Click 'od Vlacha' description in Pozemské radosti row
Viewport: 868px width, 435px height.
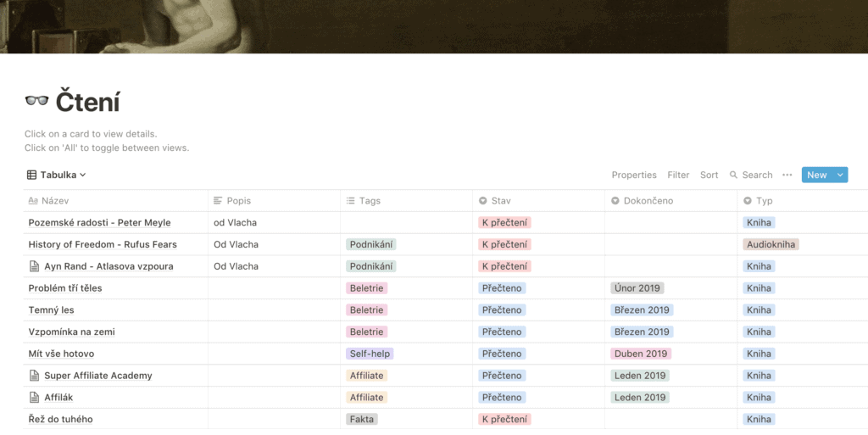[236, 222]
